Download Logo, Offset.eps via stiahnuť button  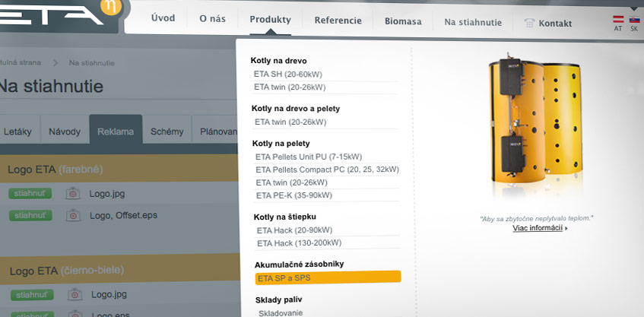click(x=30, y=215)
